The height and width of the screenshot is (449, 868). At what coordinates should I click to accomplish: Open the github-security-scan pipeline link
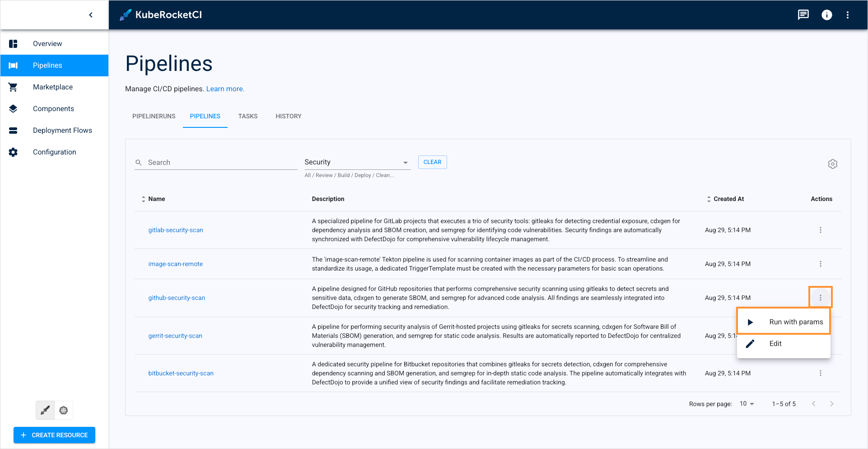pos(177,298)
